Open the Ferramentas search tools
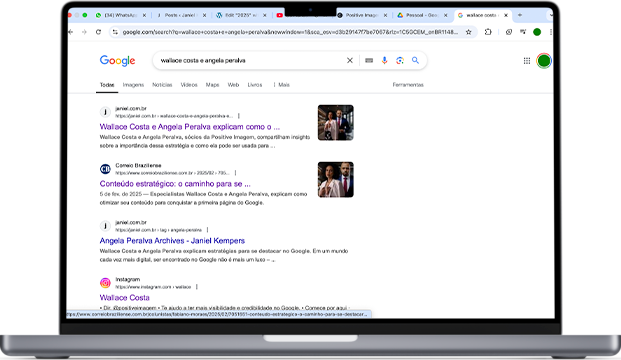This screenshot has width=621, height=360. 408,85
